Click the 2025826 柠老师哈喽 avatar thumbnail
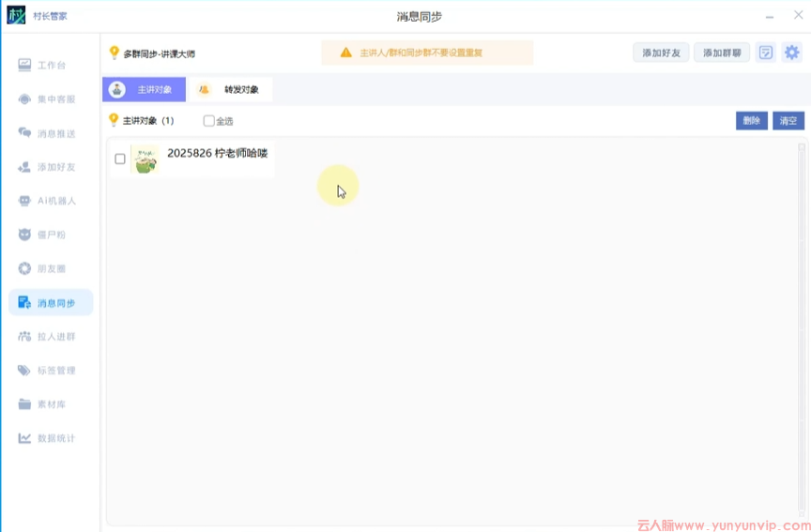 point(145,159)
